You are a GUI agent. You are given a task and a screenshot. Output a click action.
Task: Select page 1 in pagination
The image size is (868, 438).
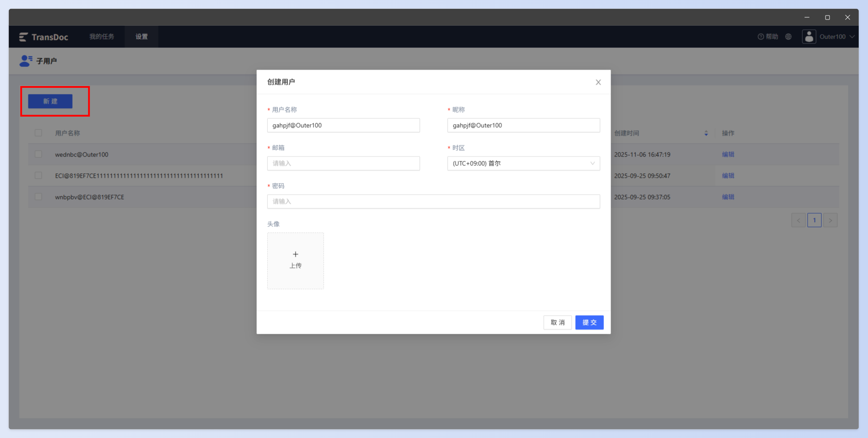[814, 220]
